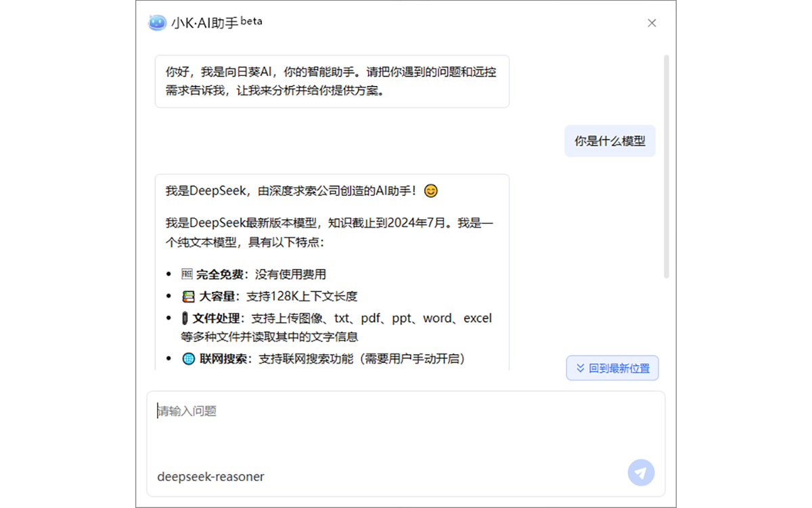Close the 小K·AI助手 window
Viewport: 812px width, 508px height.
coord(652,23)
